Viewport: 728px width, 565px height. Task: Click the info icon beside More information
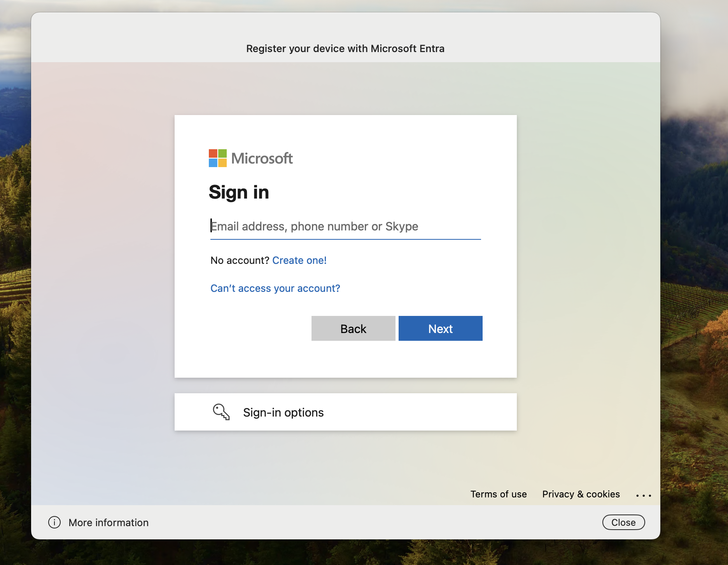point(54,522)
